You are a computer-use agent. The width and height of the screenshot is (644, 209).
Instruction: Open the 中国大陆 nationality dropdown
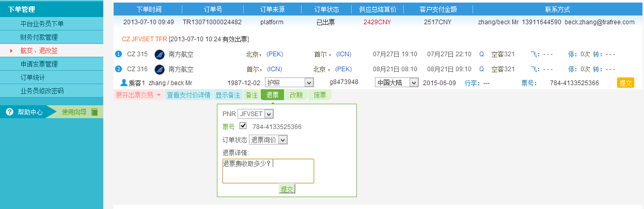point(397,83)
